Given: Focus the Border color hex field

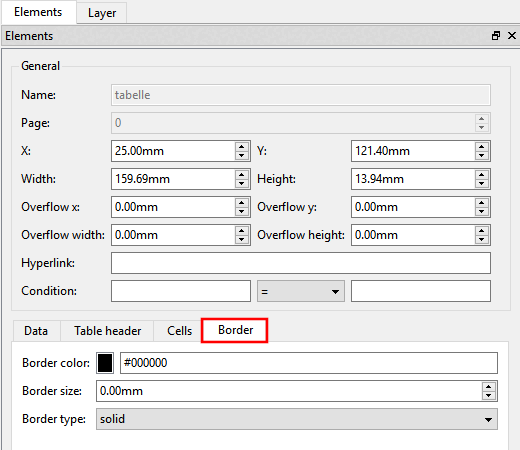Looking at the screenshot, I should (309, 363).
